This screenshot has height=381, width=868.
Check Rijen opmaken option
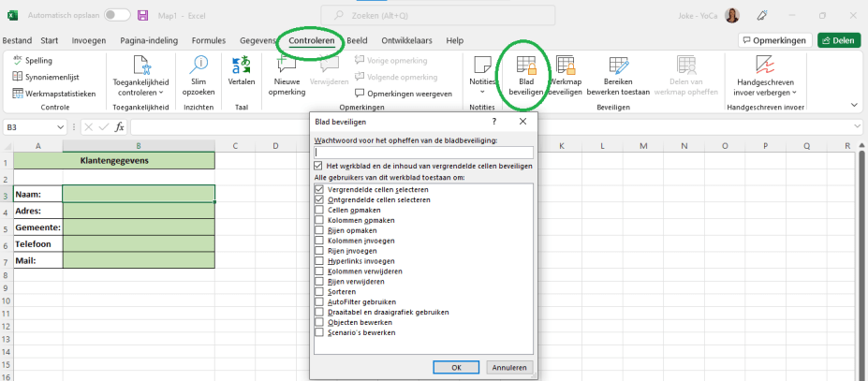coord(319,230)
